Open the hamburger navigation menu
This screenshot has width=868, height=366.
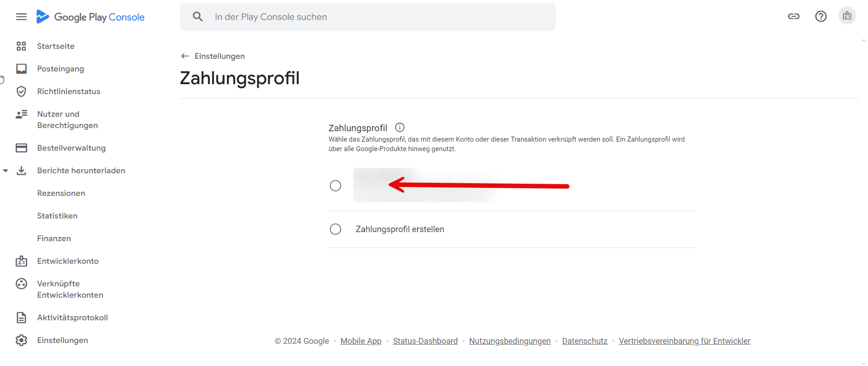pos(21,17)
